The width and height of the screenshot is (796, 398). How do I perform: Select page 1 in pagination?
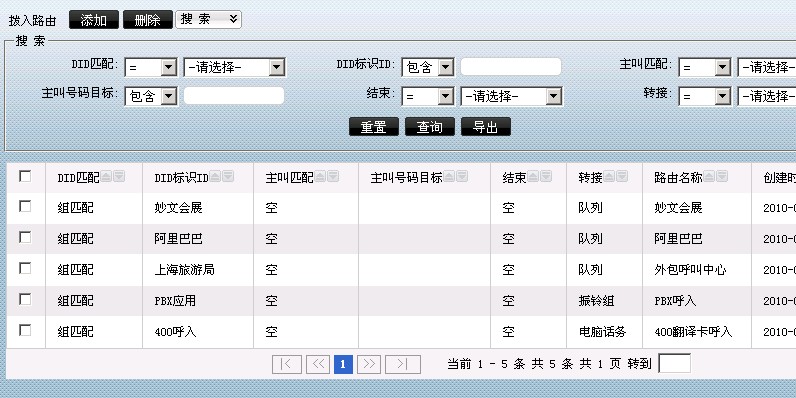(343, 364)
